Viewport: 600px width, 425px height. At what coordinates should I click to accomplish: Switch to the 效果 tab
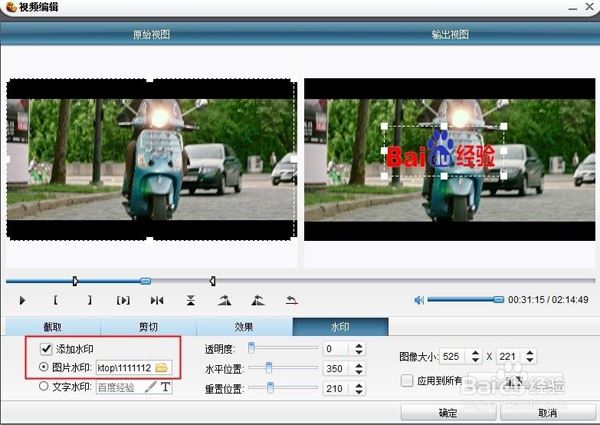point(244,327)
